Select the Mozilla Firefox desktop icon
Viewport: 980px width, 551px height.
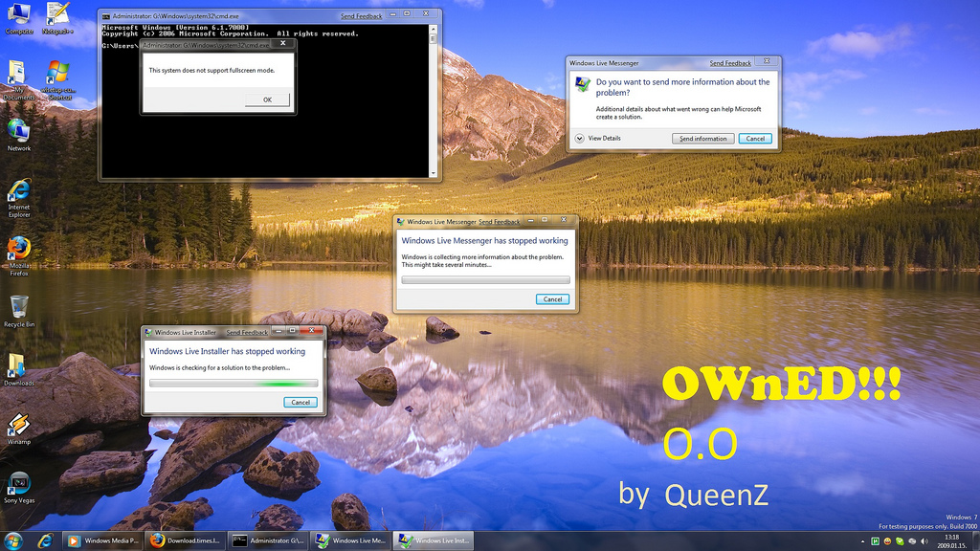point(19,256)
